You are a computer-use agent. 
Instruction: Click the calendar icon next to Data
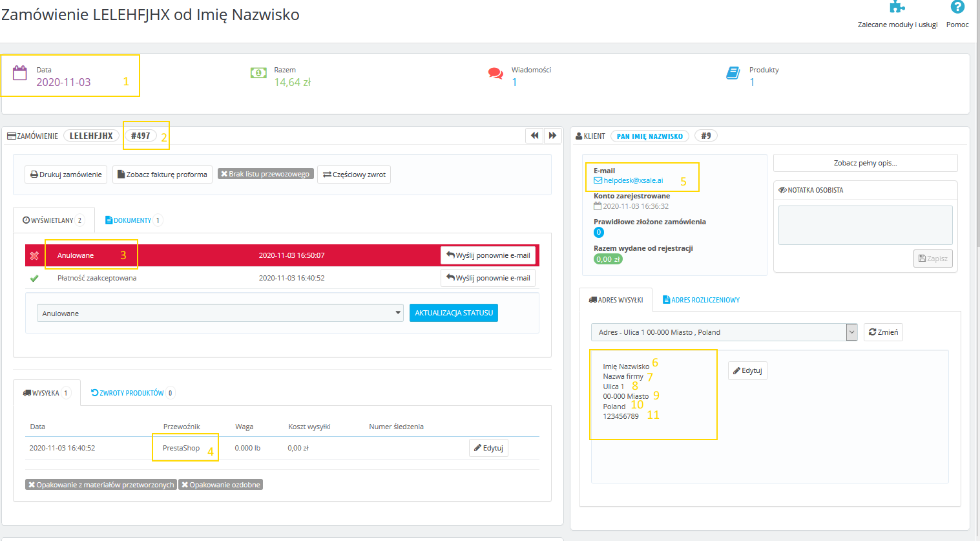coord(20,72)
